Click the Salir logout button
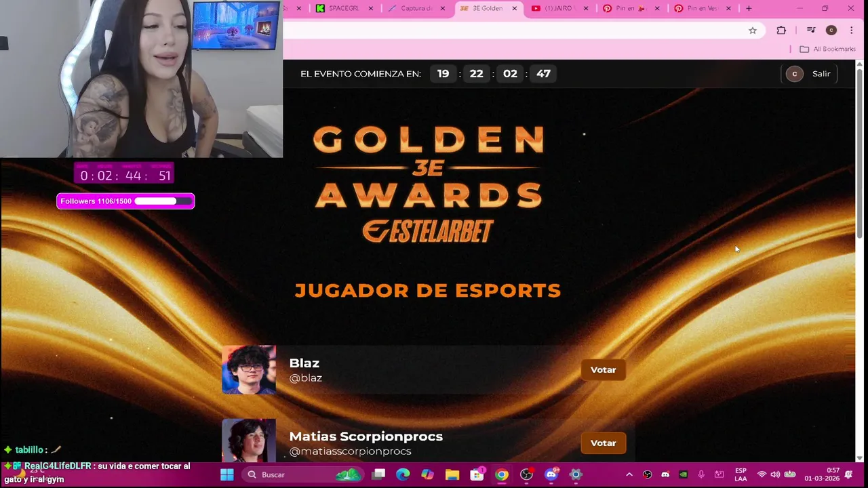This screenshot has height=488, width=868. coord(821,74)
